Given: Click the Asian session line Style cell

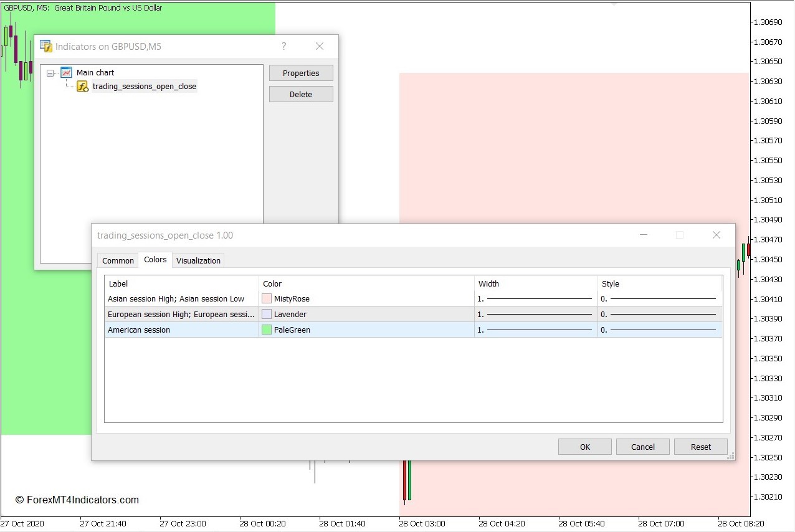Looking at the screenshot, I should [660, 299].
